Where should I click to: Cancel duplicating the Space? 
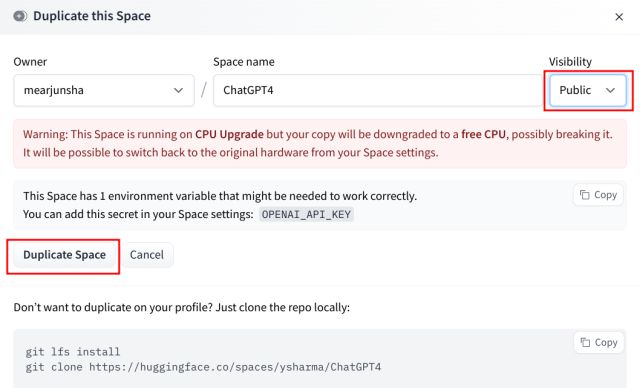(147, 255)
